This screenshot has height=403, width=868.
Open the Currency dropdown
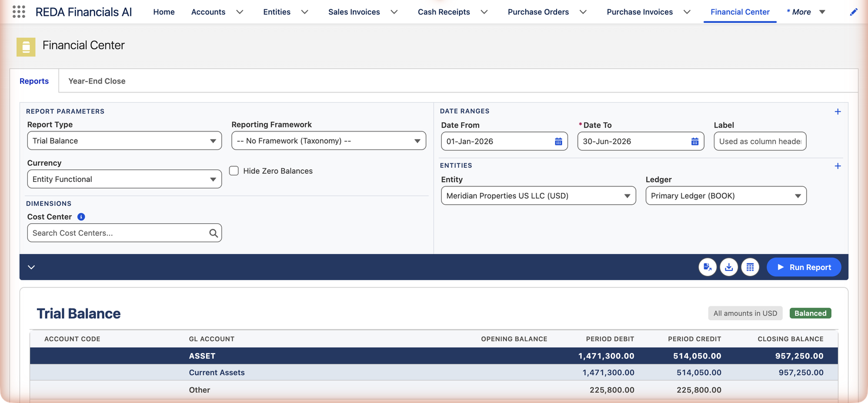(124, 179)
